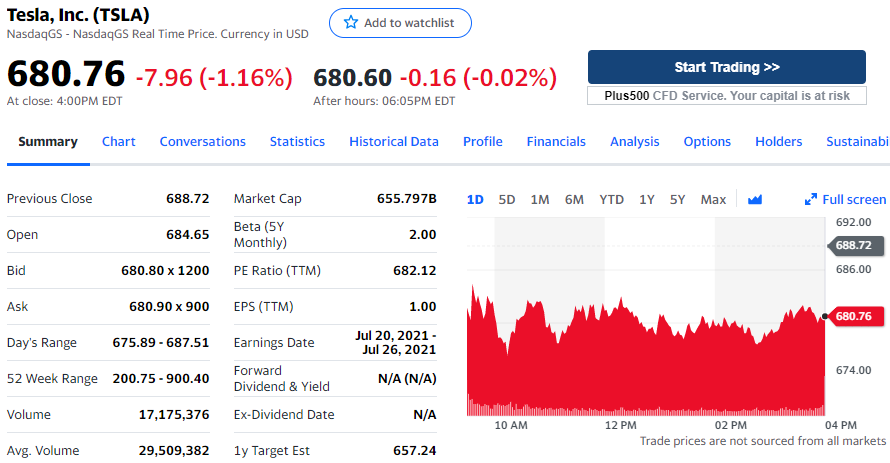
Task: Switch chart to 6M range
Action: pyautogui.click(x=574, y=199)
